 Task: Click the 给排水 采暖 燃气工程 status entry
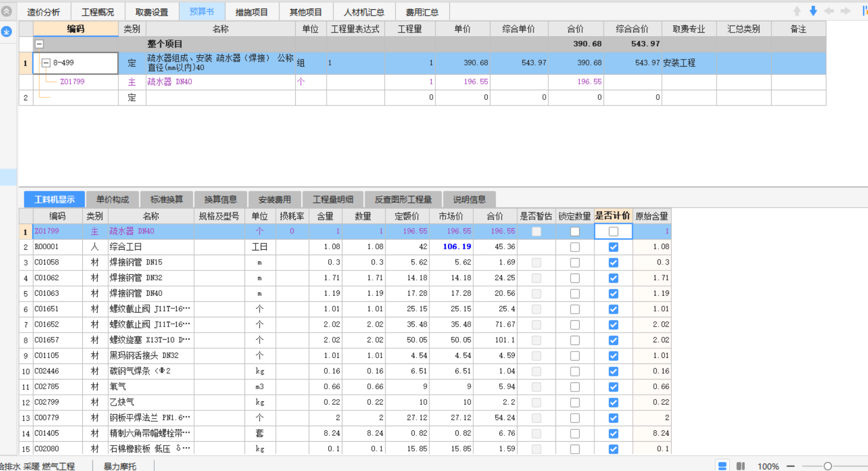[x=37, y=466]
